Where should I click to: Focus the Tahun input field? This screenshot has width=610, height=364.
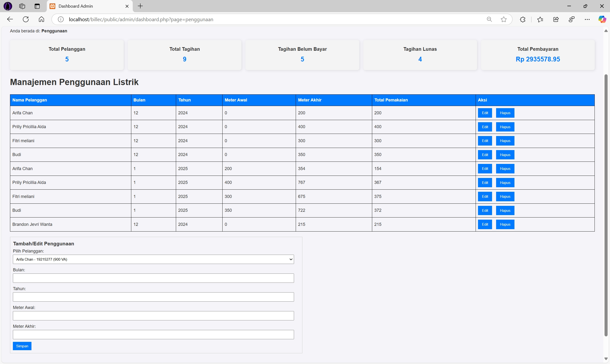tap(153, 297)
